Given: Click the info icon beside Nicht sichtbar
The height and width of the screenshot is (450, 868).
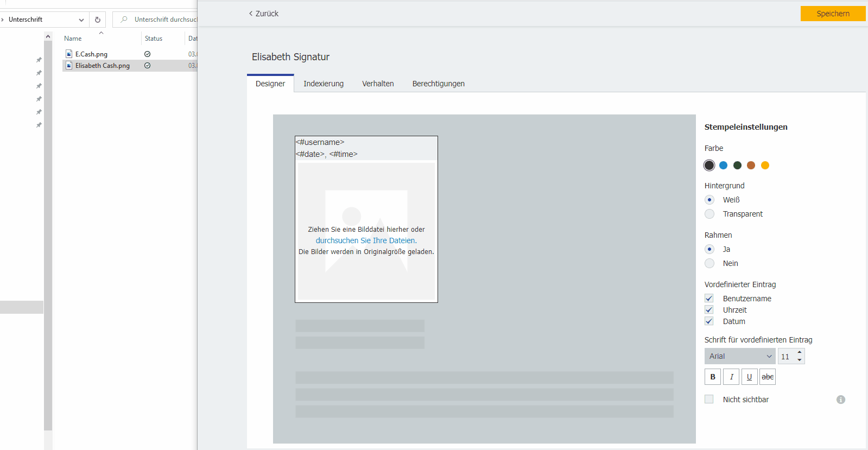Looking at the screenshot, I should pyautogui.click(x=841, y=400).
